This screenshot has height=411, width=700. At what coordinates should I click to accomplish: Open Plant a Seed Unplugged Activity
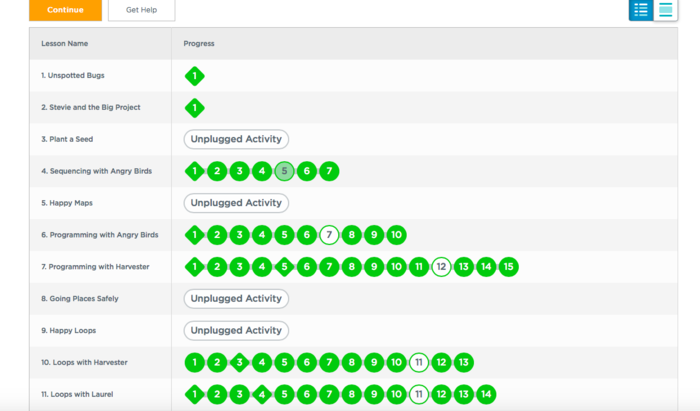pyautogui.click(x=236, y=139)
